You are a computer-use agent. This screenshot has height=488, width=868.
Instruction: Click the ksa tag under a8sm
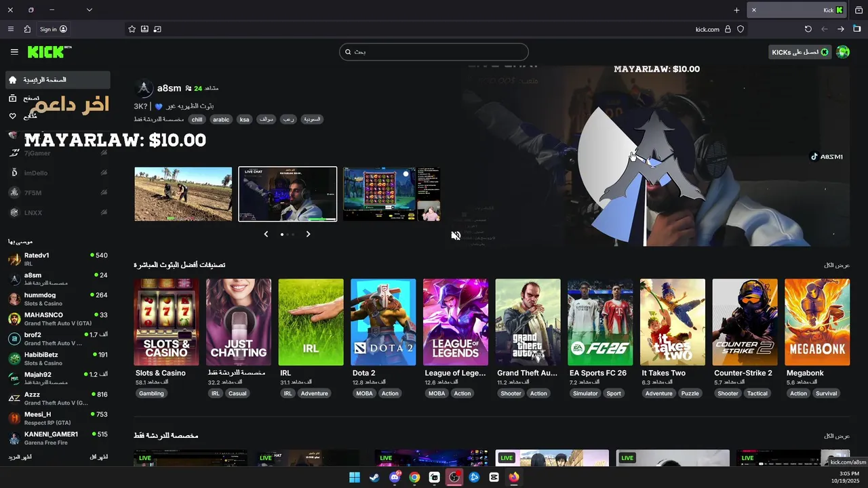[x=245, y=119]
